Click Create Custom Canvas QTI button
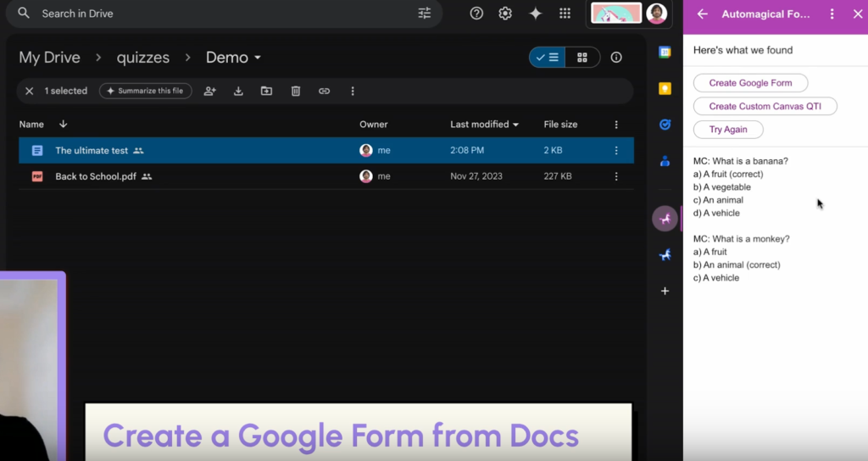868x461 pixels. coord(765,106)
